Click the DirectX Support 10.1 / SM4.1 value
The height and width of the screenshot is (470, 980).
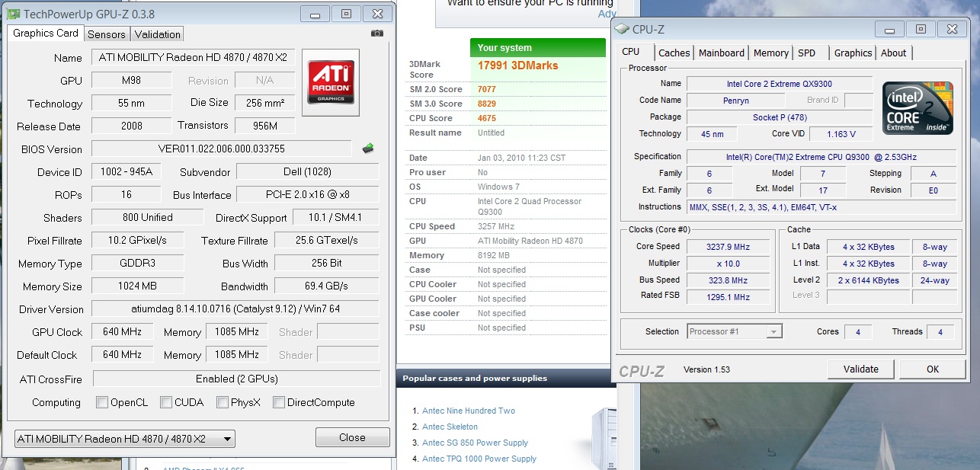[x=335, y=217]
